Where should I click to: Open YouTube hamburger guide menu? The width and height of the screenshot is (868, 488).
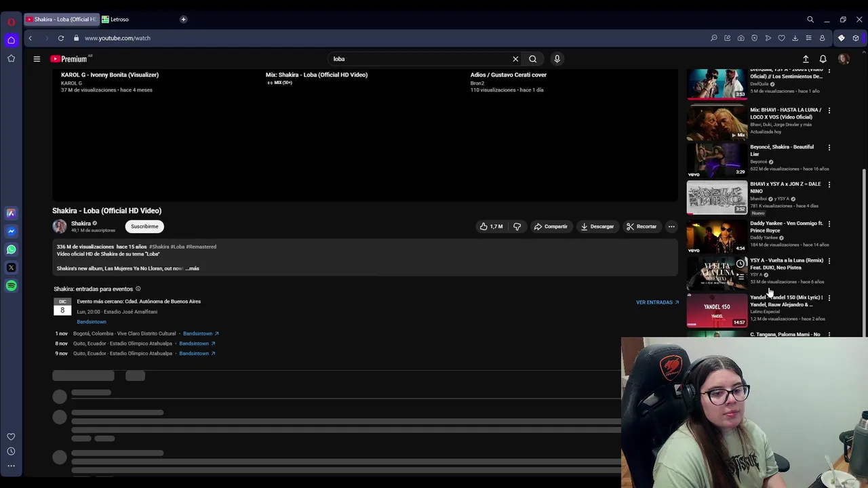click(x=37, y=59)
